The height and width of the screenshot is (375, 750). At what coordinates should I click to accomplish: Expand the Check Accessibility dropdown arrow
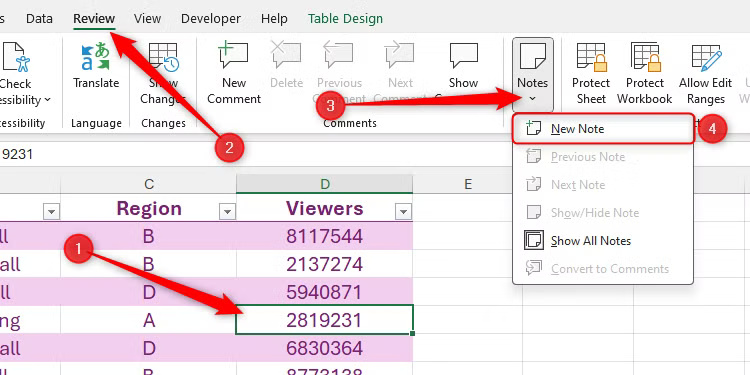point(47,100)
